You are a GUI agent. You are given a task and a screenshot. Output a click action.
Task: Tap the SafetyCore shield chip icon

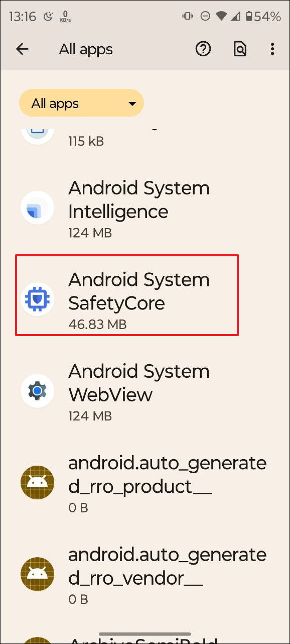point(38,299)
